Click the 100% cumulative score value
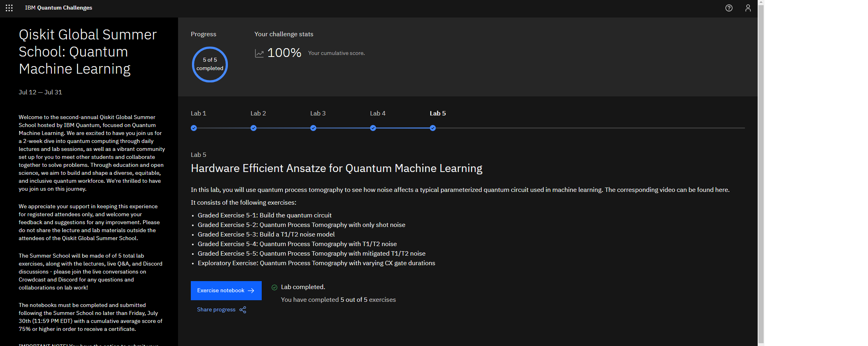The image size is (868, 346). [284, 53]
